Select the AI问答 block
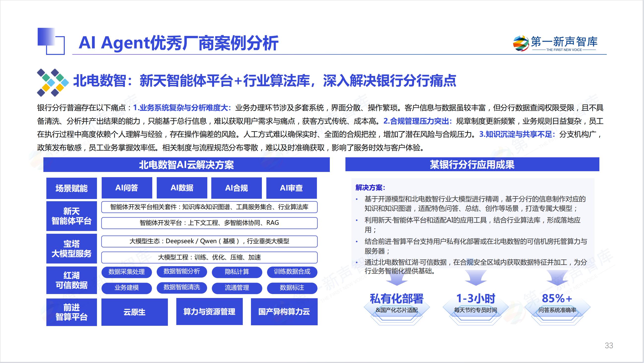 click(127, 188)
